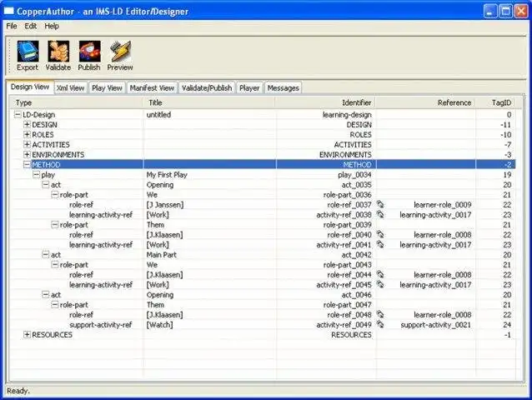Collapse the LD-Design root node
This screenshot has width=532, height=400.
coord(18,114)
